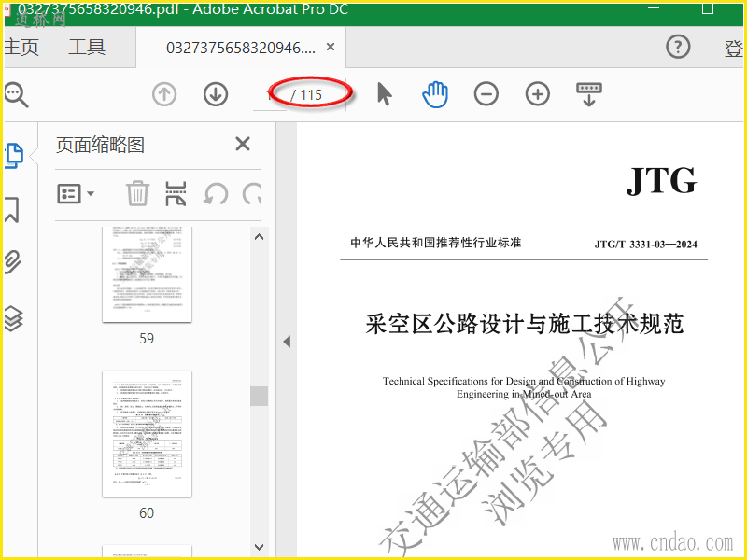The height and width of the screenshot is (560, 747).
Task: Open the Help question mark menu
Action: pyautogui.click(x=678, y=47)
